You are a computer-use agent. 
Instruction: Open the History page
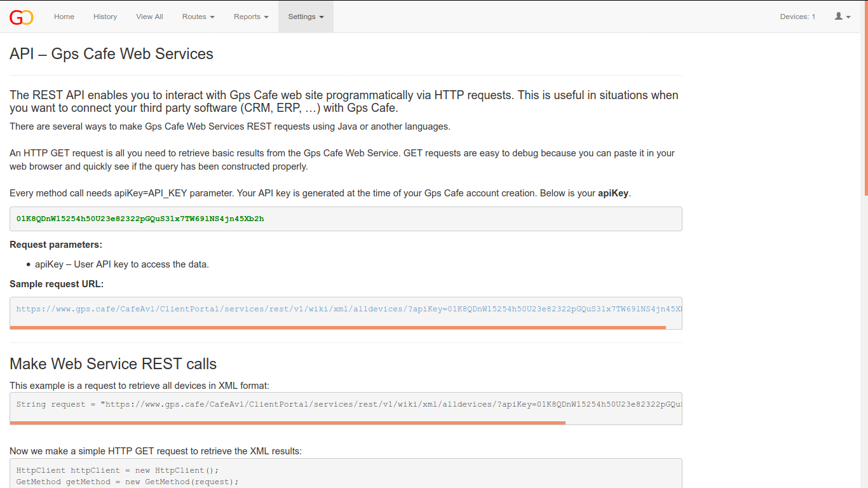point(105,17)
